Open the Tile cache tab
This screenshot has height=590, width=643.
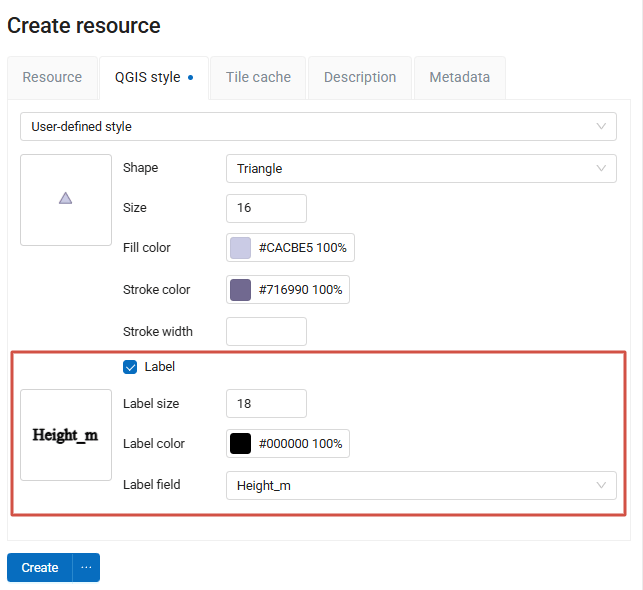click(258, 77)
